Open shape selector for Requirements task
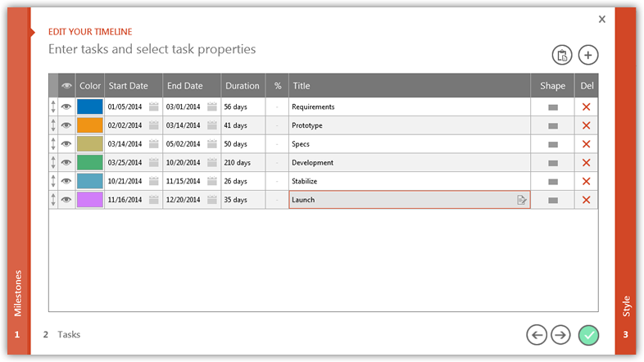This screenshot has height=362, width=644. tap(553, 107)
